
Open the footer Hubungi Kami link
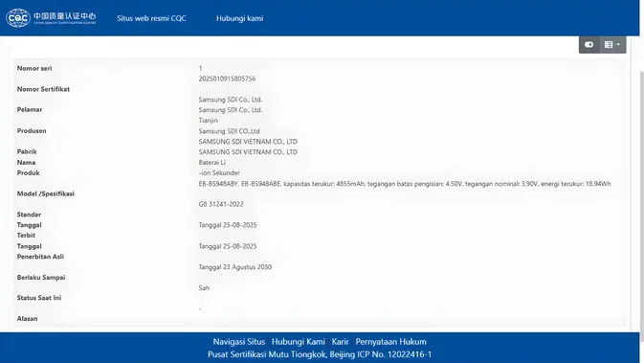[299, 342]
